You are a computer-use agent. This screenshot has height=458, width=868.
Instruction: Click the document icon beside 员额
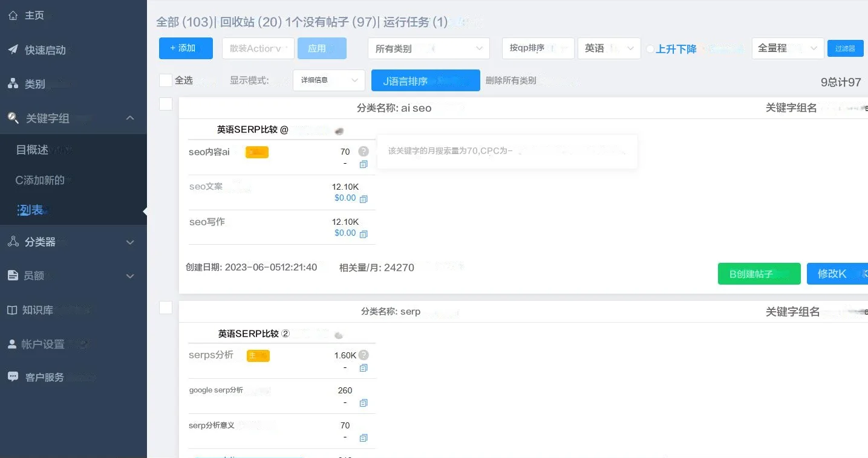pyautogui.click(x=13, y=276)
